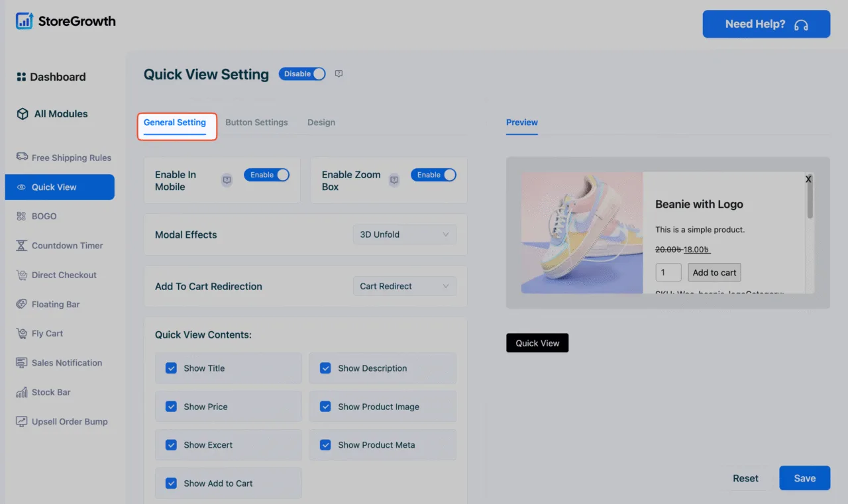Screen dimensions: 848x504
Task: Open the Add To Cart Redirection dropdown
Action: (x=405, y=286)
